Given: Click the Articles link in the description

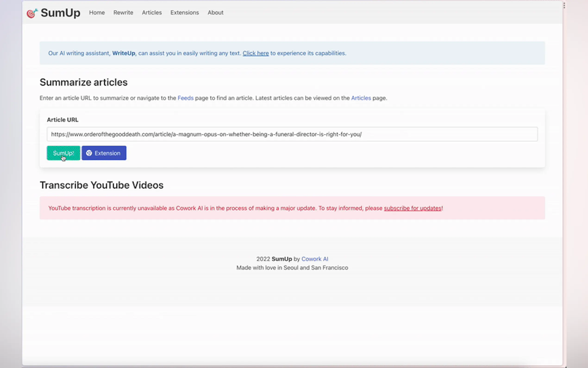Looking at the screenshot, I should click(x=361, y=98).
